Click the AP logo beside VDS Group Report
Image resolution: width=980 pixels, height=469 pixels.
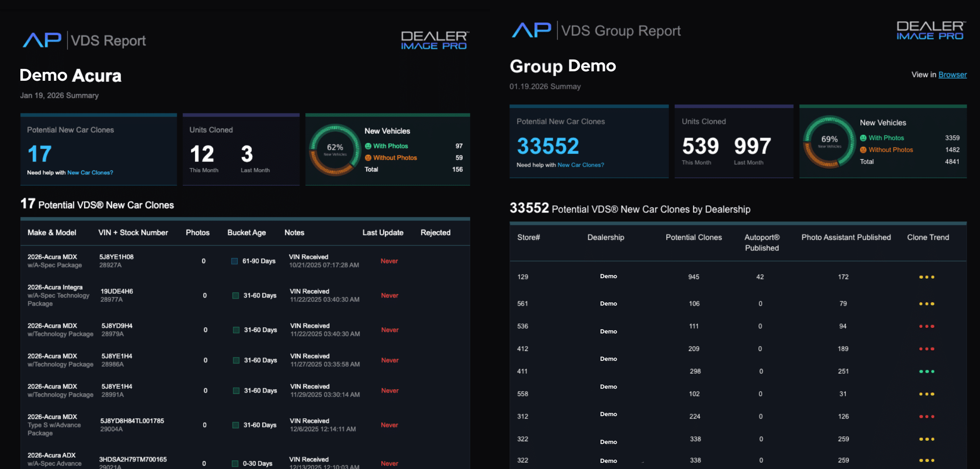click(532, 30)
